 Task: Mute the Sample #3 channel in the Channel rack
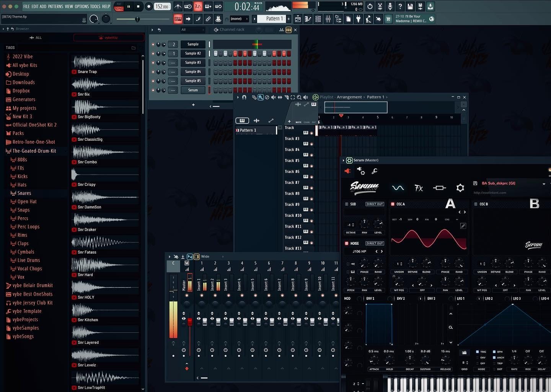click(x=153, y=62)
